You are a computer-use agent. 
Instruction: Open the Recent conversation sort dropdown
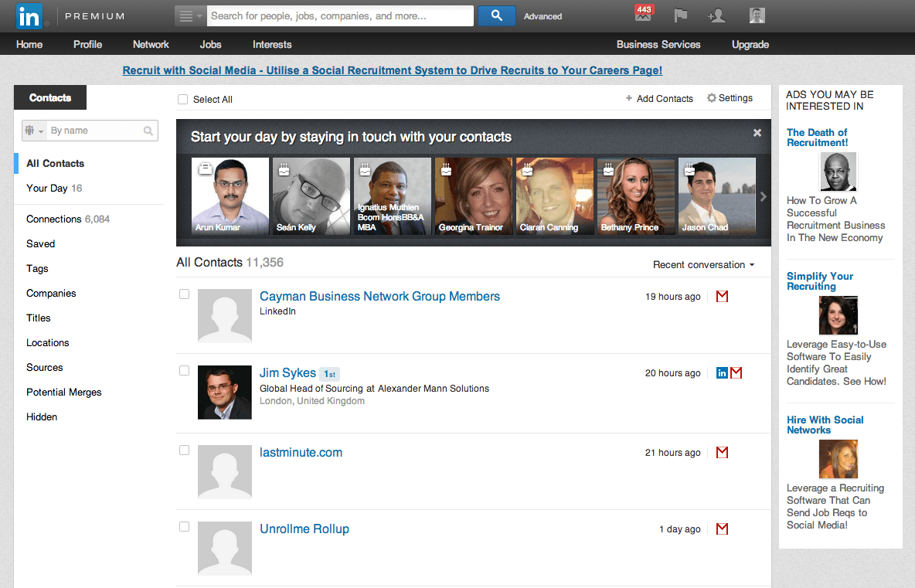[x=704, y=264]
